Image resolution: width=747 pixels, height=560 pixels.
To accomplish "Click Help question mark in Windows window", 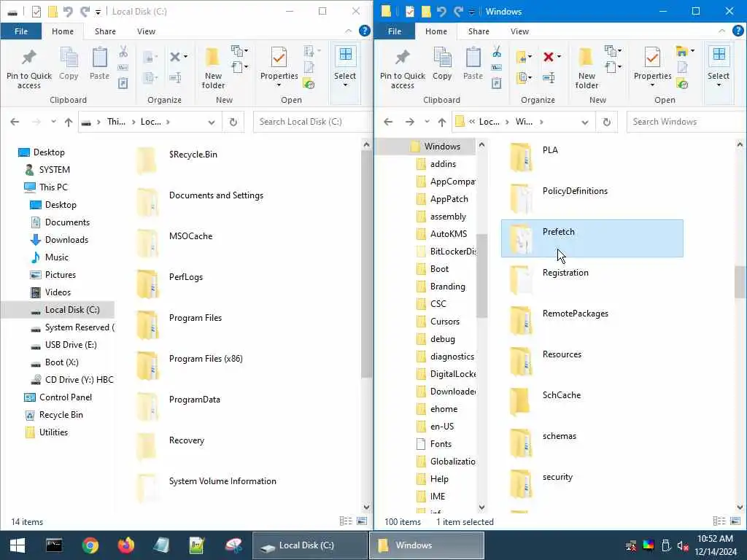I will [738, 31].
